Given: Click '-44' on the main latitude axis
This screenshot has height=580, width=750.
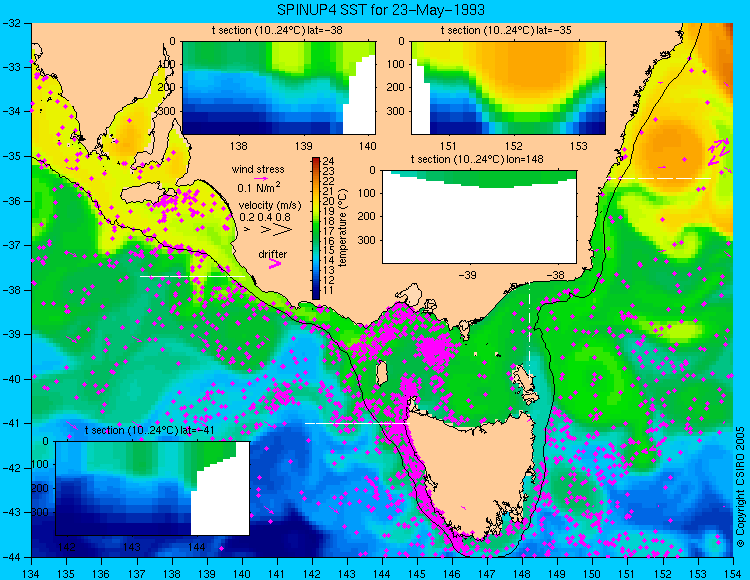Looking at the screenshot, I should pyautogui.click(x=11, y=557).
